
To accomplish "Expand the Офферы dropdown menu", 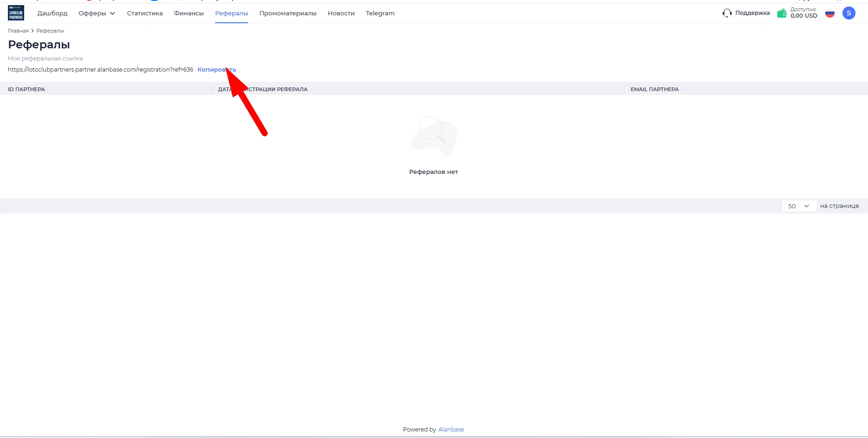I will (97, 13).
